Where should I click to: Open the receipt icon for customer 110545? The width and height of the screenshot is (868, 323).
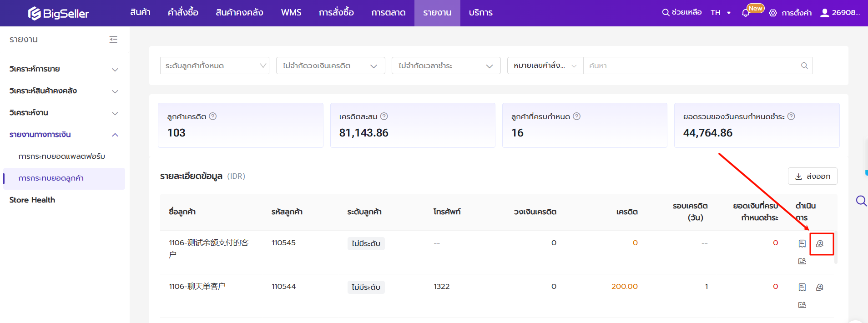(x=802, y=244)
